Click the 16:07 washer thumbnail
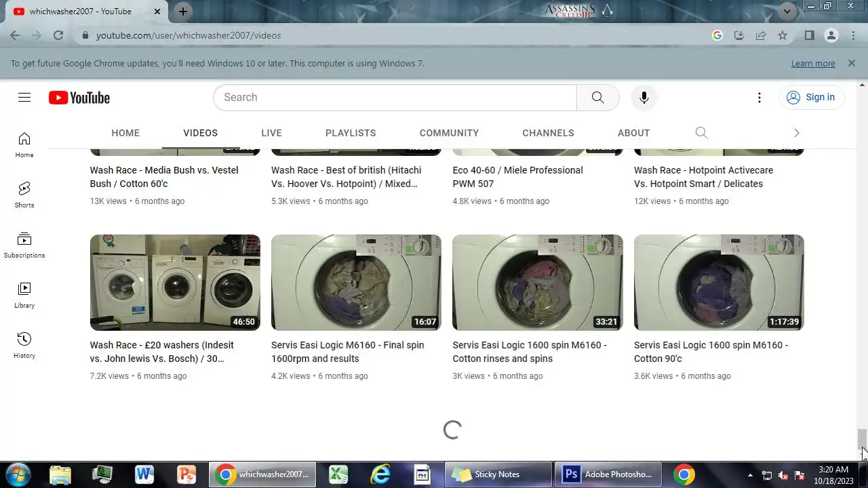Screen dimensions: 868x488 click(356, 283)
